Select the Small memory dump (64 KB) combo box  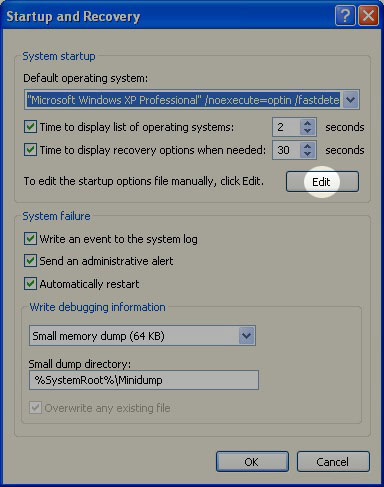pyautogui.click(x=142, y=336)
